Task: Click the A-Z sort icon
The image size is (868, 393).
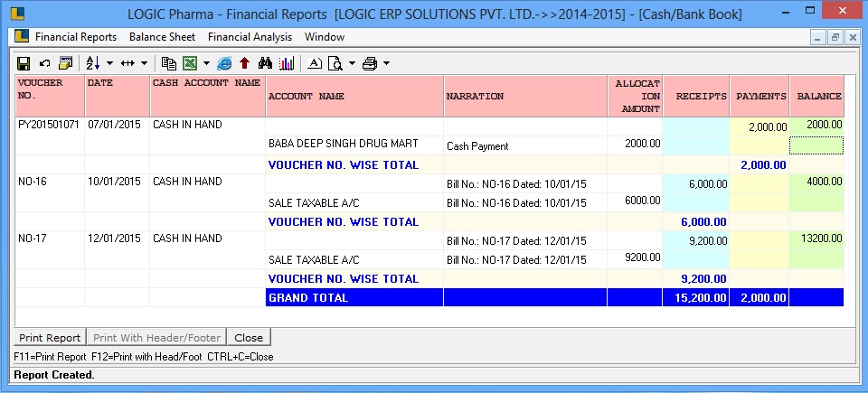Action: point(93,63)
